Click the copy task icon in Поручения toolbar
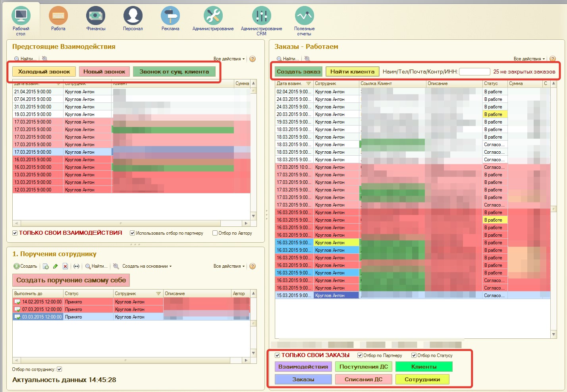This screenshot has height=392, width=567. click(x=46, y=266)
